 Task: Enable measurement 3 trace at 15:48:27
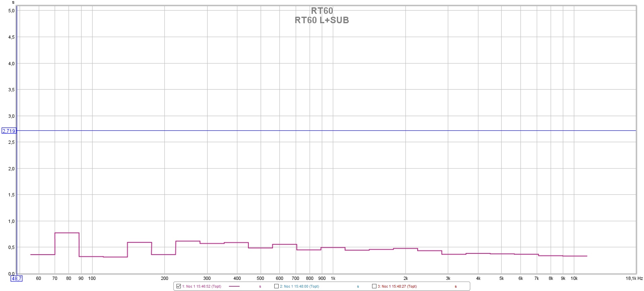(x=374, y=286)
